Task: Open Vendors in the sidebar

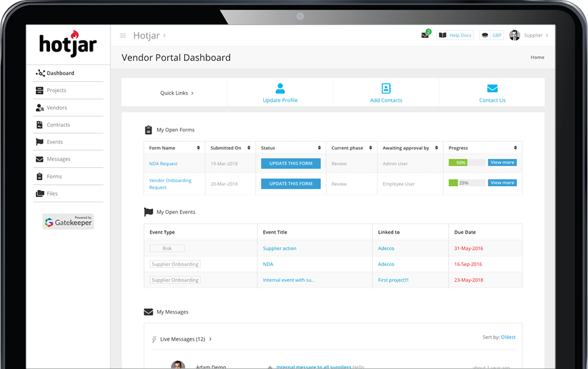Action: (57, 108)
